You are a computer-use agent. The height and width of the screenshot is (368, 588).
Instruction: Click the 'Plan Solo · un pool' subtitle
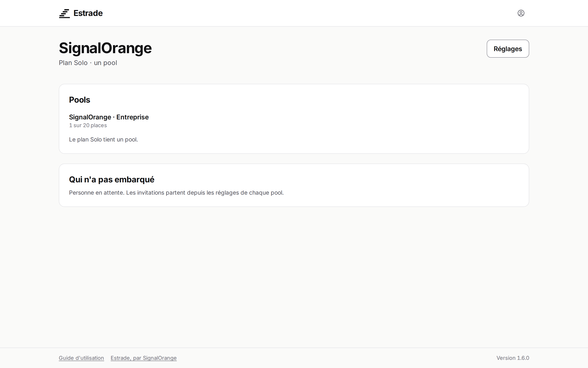88,63
